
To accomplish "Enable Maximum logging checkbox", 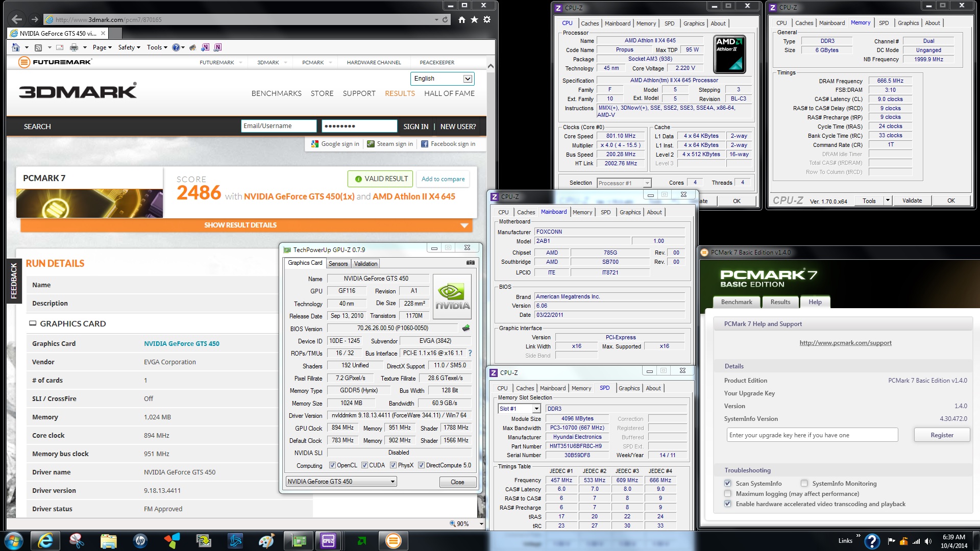I will click(727, 493).
